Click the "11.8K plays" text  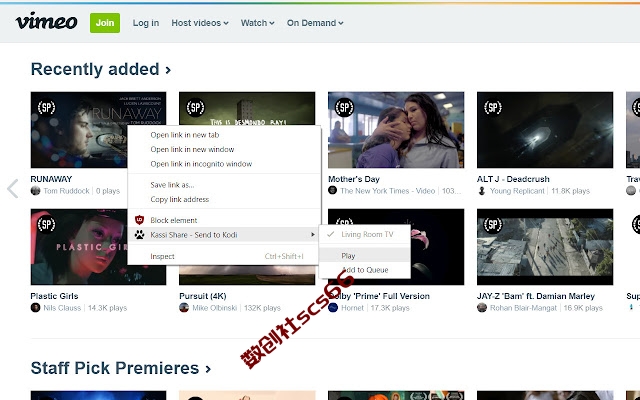[570, 191]
